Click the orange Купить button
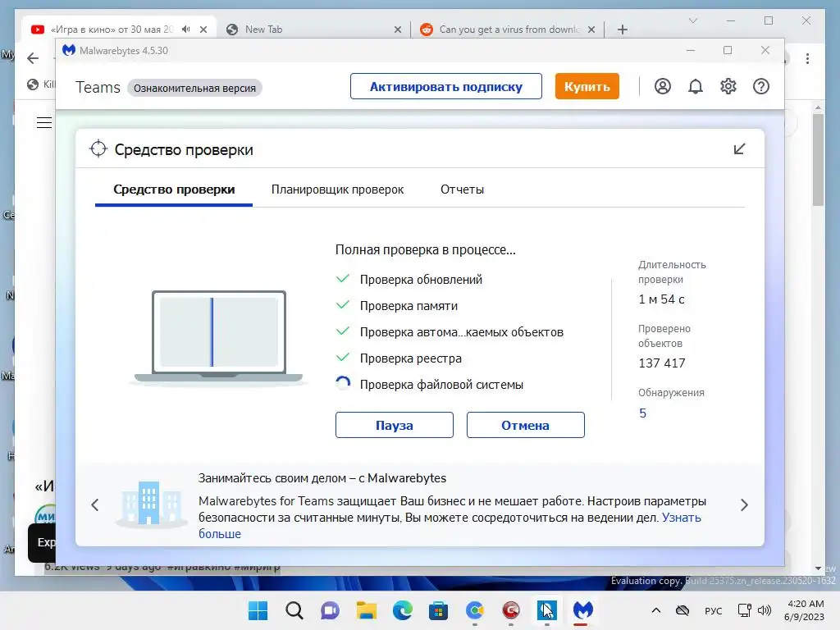The image size is (840, 630). [587, 86]
